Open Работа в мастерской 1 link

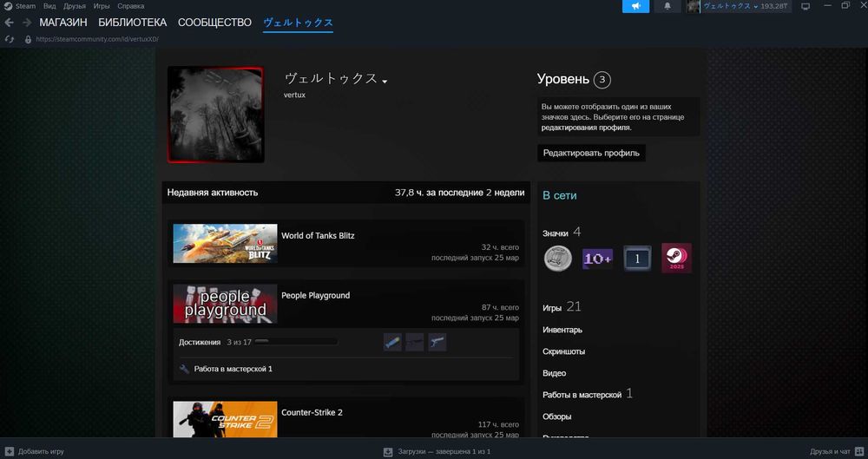233,369
